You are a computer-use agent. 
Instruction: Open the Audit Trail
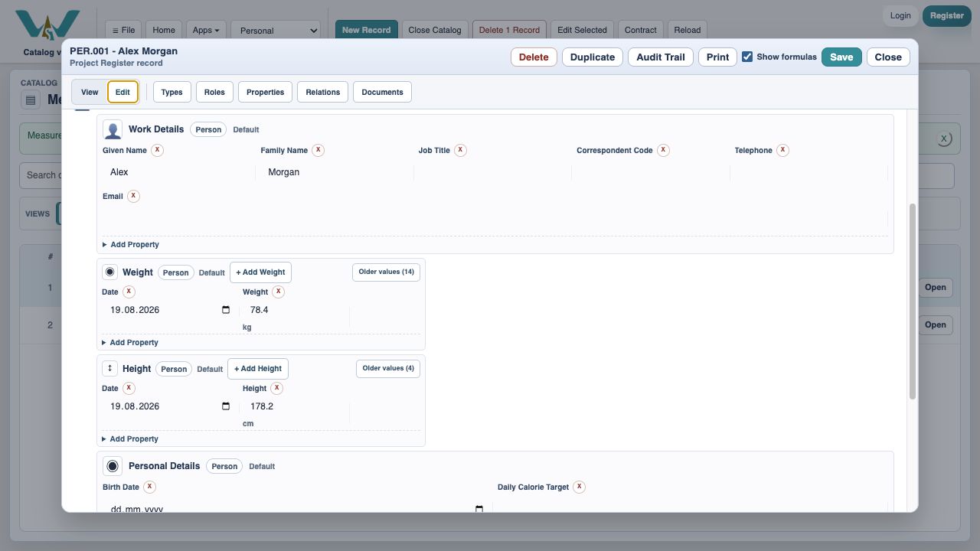pos(661,57)
